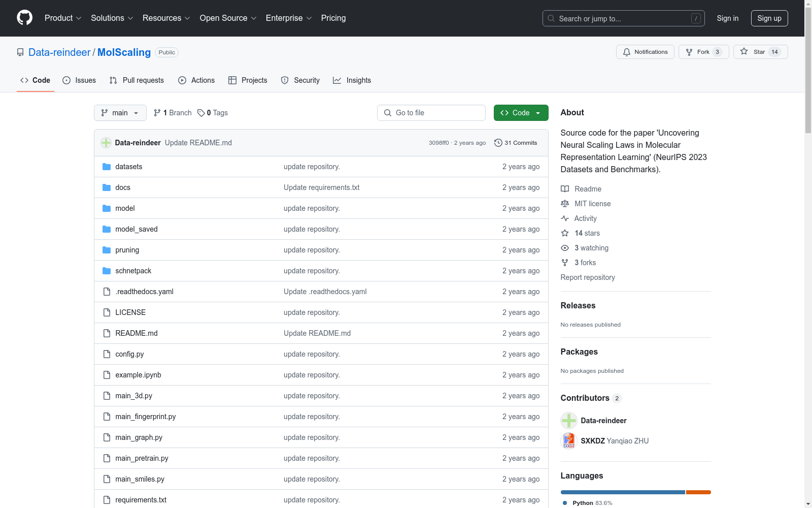View the 31 Commits history
The width and height of the screenshot is (812, 508).
(516, 143)
